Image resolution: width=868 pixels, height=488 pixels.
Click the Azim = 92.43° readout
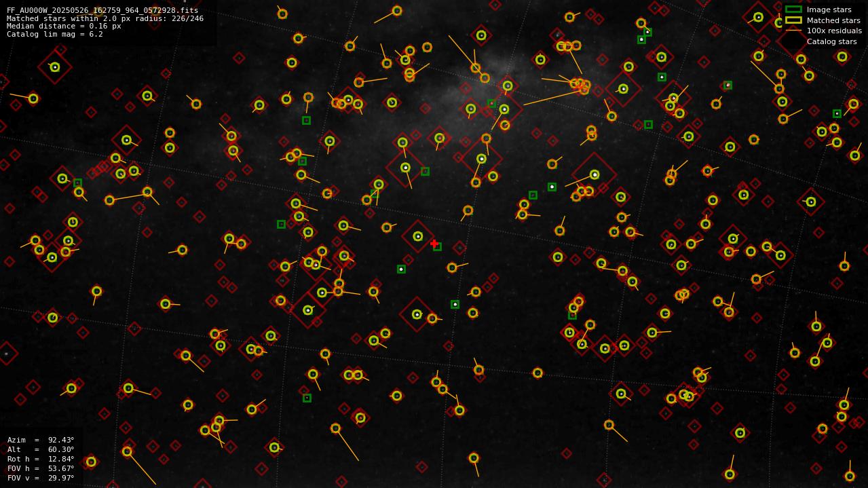[x=41, y=440]
